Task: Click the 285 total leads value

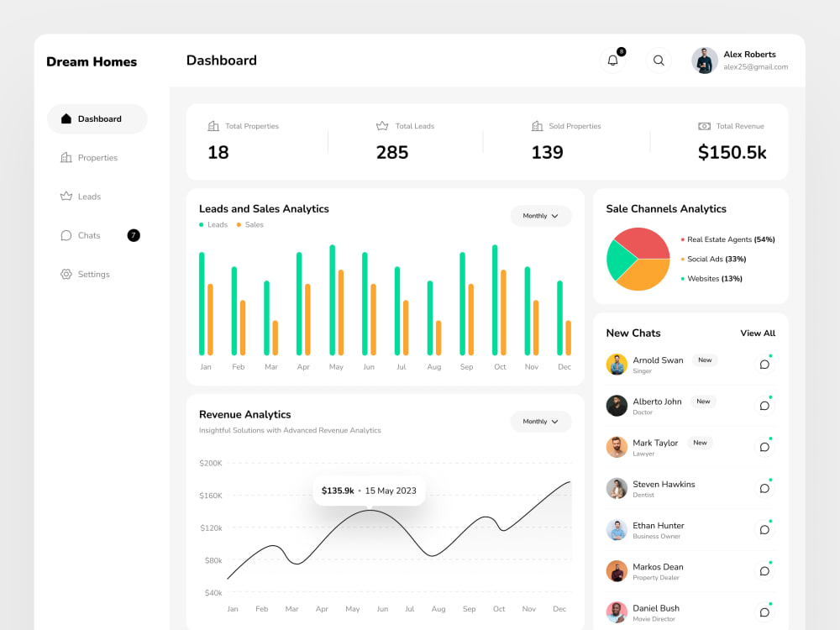Action: [392, 153]
